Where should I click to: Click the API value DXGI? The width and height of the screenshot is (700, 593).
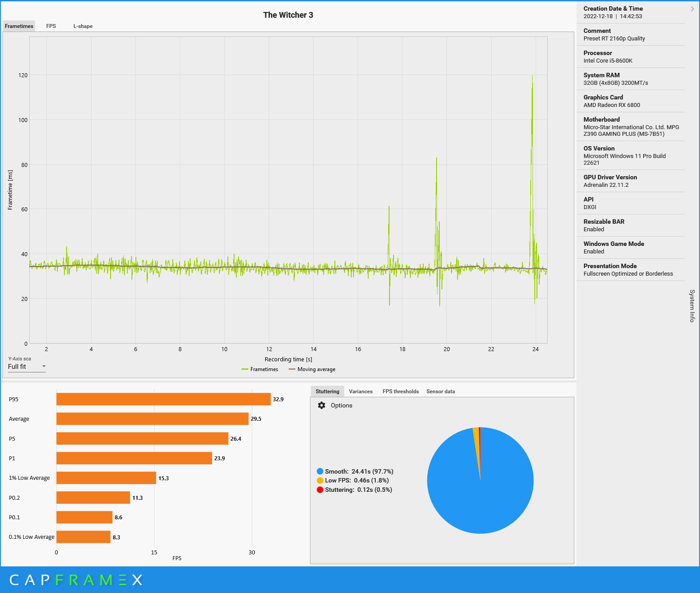tap(590, 207)
